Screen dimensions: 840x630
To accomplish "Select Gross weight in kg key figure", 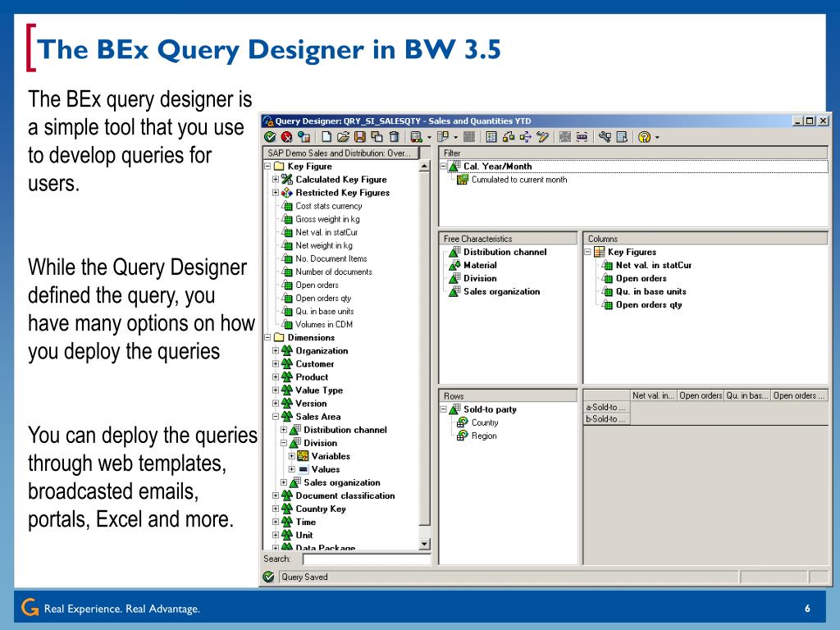I will pos(328,219).
